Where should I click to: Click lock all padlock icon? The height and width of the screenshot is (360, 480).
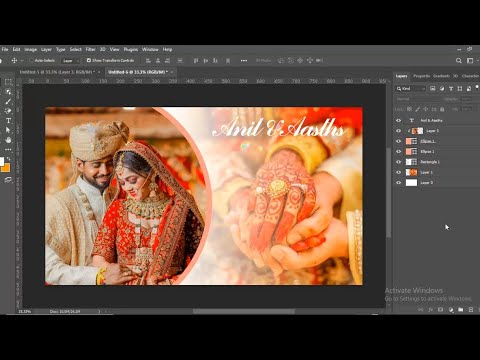tap(442, 109)
